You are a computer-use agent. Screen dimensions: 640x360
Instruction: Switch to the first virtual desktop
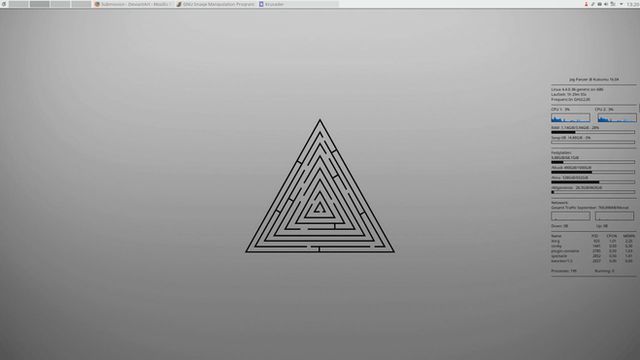pyautogui.click(x=18, y=4)
